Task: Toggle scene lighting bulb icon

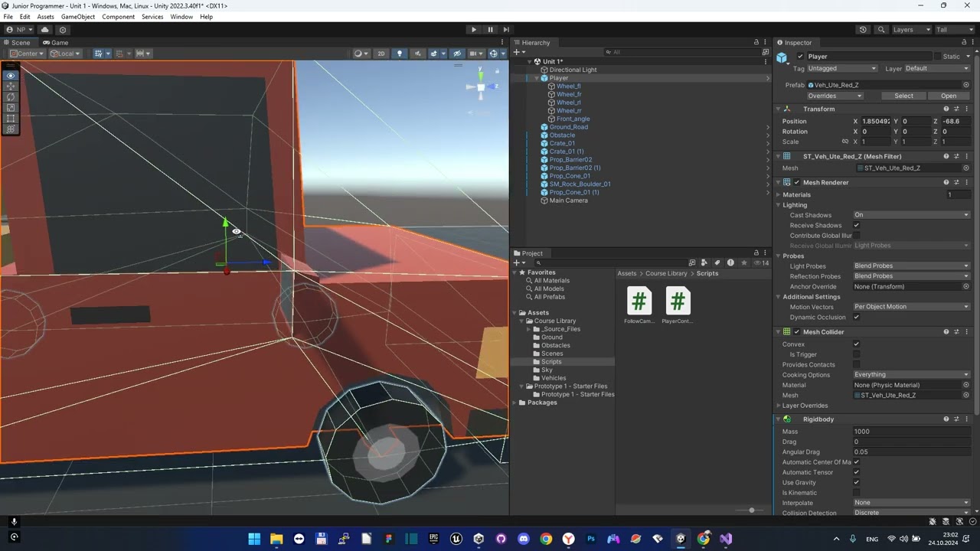Action: click(399, 54)
